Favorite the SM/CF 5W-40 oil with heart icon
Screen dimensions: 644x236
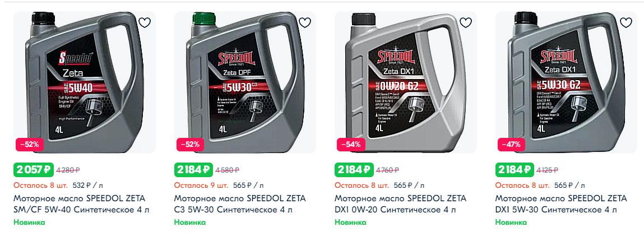[x=145, y=22]
